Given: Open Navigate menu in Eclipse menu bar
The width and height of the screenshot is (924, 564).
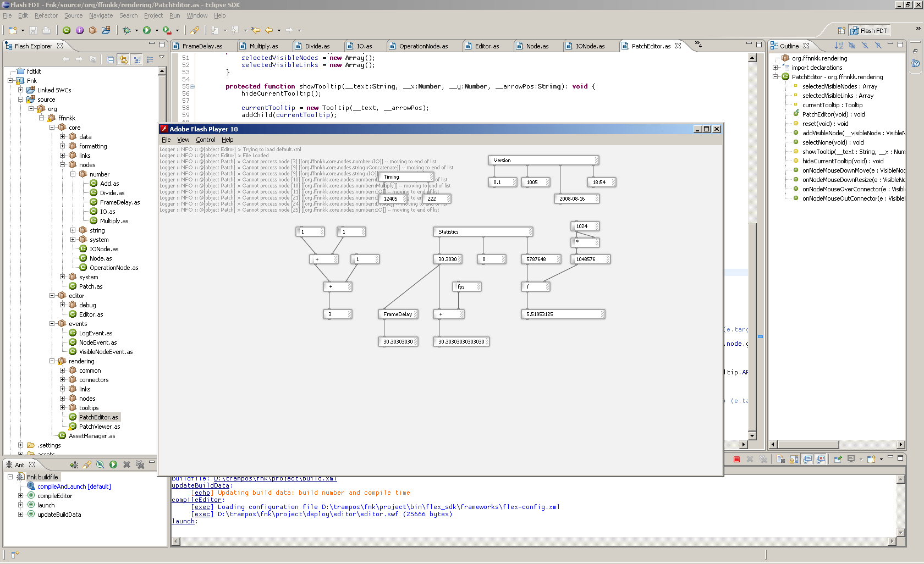Looking at the screenshot, I should [x=101, y=15].
